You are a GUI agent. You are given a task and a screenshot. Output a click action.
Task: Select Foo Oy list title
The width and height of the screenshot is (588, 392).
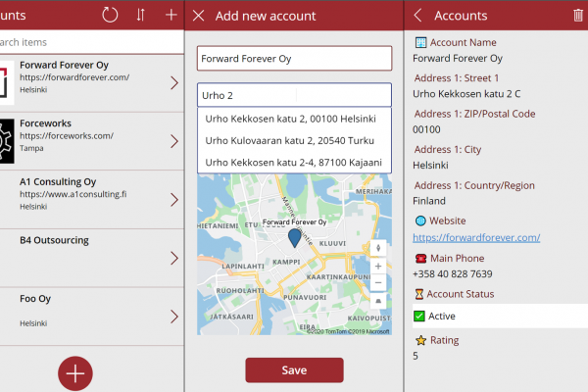tap(35, 299)
